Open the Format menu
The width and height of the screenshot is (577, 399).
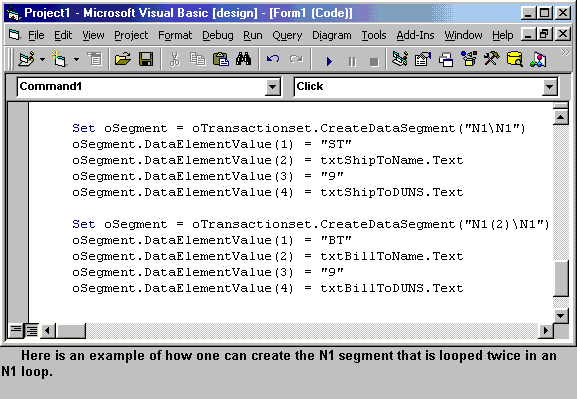coord(175,35)
